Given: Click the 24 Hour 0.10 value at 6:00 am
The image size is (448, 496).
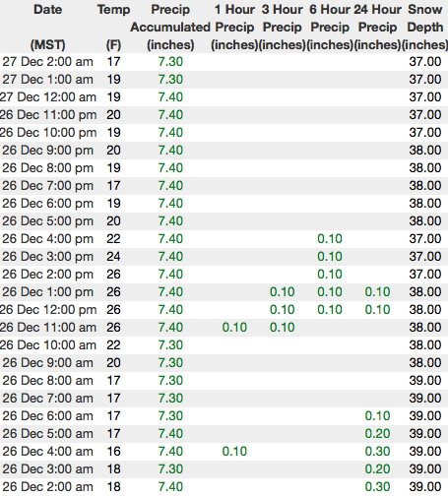Looking at the screenshot, I should (x=377, y=416).
